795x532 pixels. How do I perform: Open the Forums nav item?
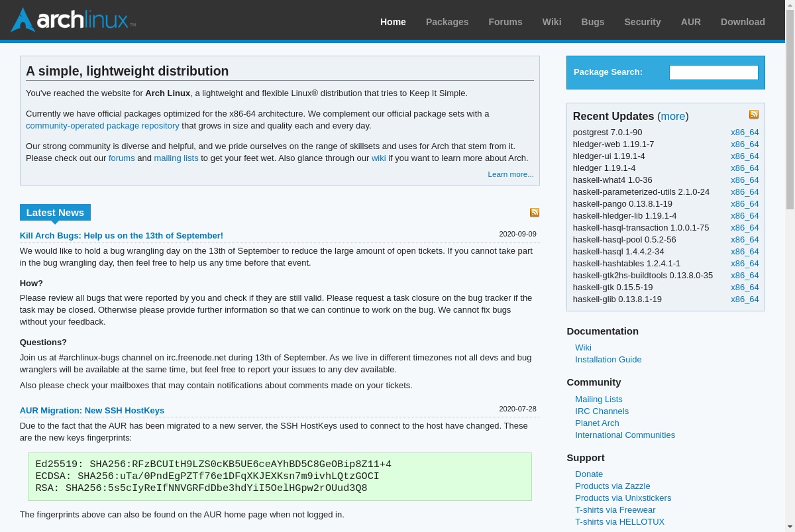point(505,22)
